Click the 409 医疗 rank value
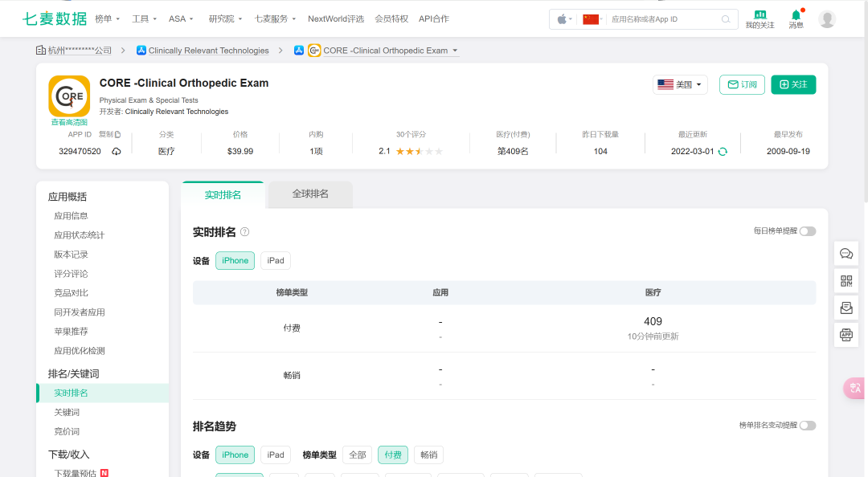 [653, 321]
